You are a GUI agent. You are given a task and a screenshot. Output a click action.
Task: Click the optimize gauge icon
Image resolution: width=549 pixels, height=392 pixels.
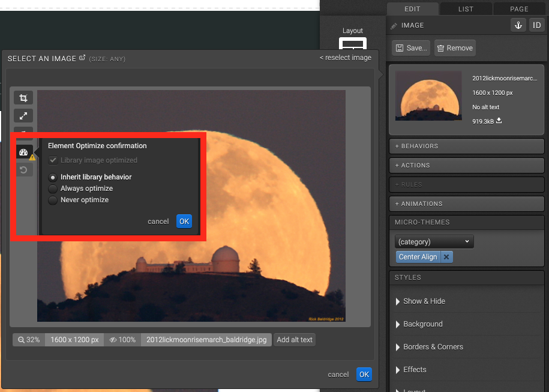pyautogui.click(x=23, y=152)
